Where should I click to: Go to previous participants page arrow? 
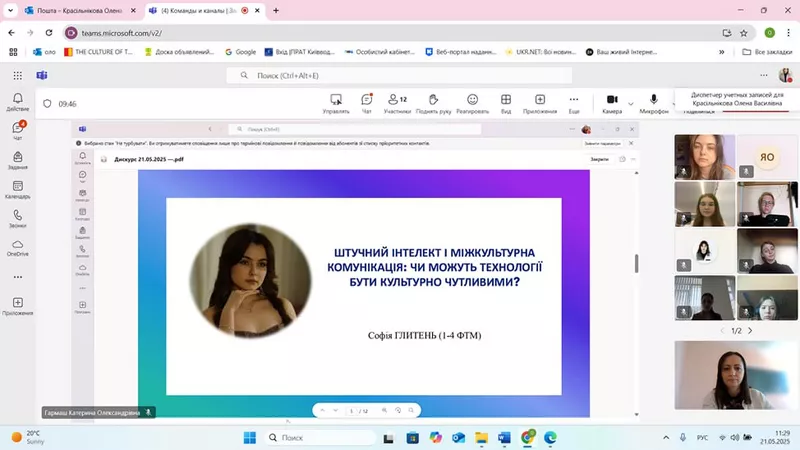click(x=722, y=331)
